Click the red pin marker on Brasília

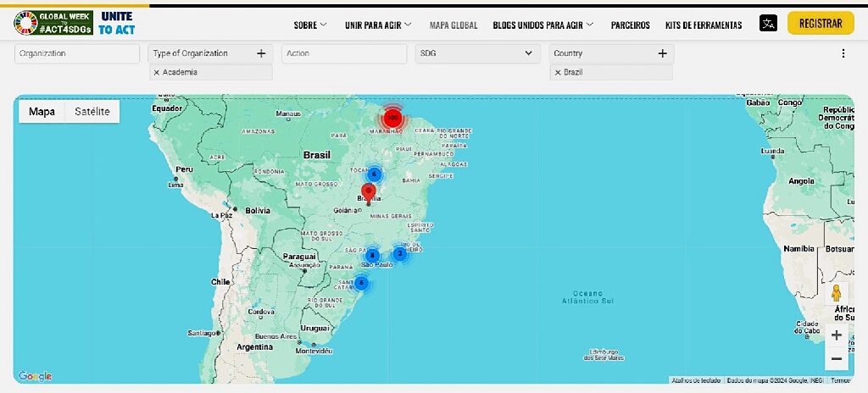369,194
